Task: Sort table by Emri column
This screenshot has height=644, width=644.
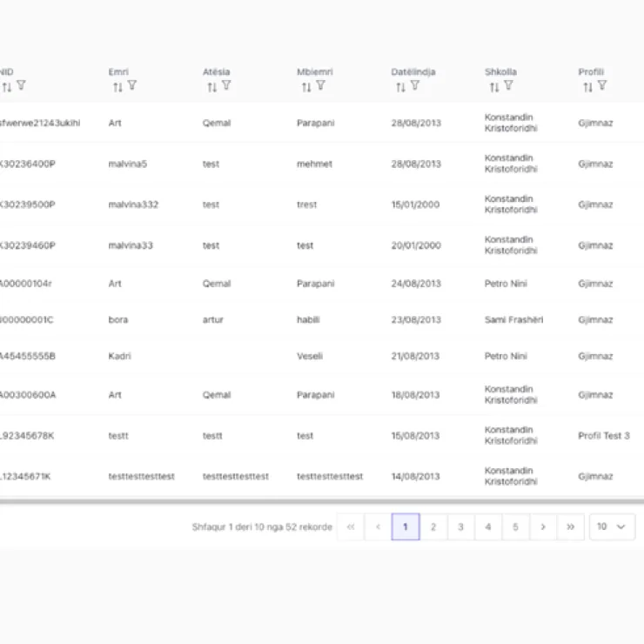Action: 117,87
